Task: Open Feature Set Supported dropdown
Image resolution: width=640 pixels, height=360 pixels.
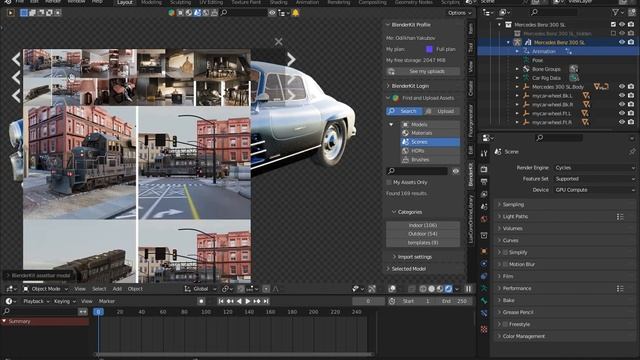Action: click(x=594, y=179)
